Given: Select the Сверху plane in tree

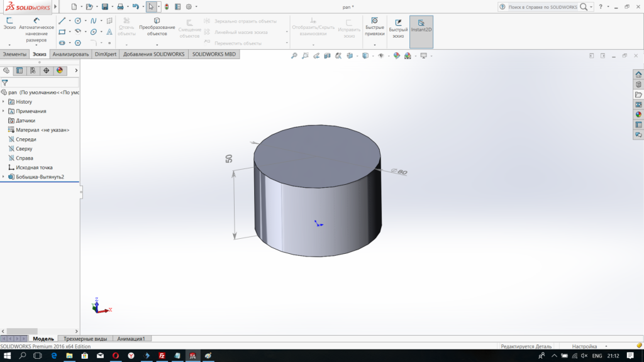Looking at the screenshot, I should point(24,149).
